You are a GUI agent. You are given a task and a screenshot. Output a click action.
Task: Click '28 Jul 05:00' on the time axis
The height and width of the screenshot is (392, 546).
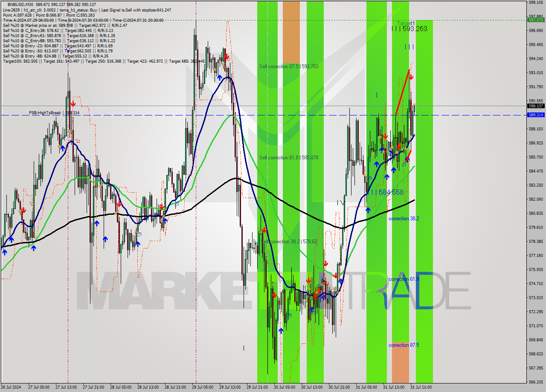(x=120, y=387)
